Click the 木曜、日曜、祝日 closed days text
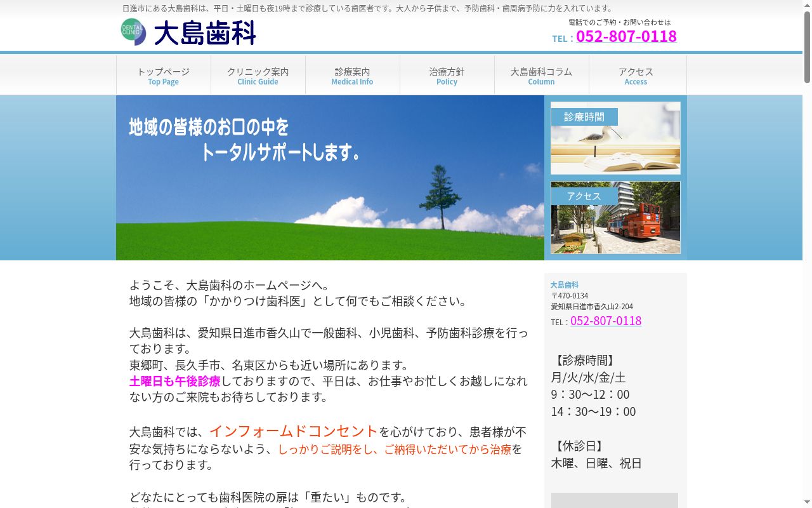The height and width of the screenshot is (508, 812). click(x=596, y=463)
